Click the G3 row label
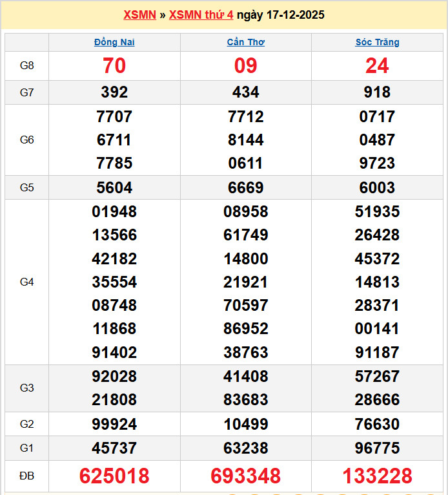Screen dimensions: 448x495 26,388
